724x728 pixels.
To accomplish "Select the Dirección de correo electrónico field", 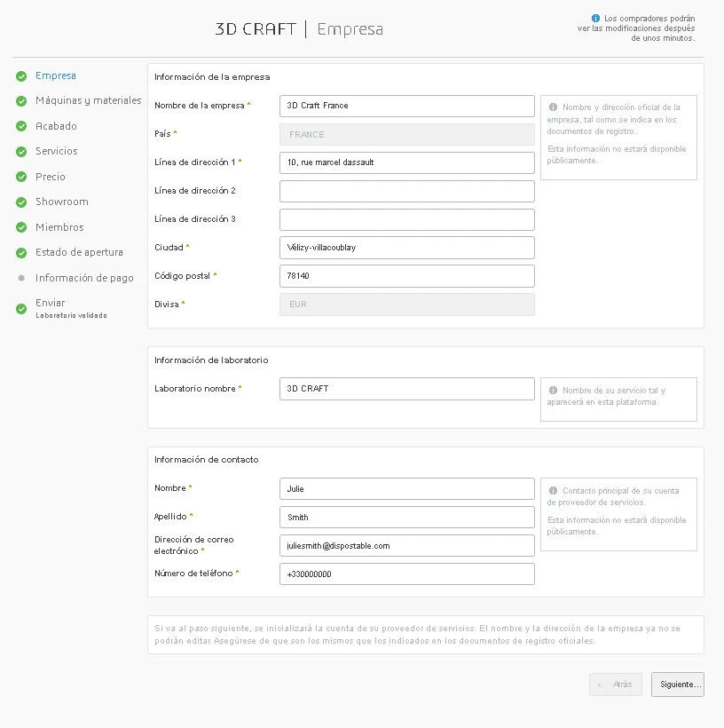I will pyautogui.click(x=406, y=545).
